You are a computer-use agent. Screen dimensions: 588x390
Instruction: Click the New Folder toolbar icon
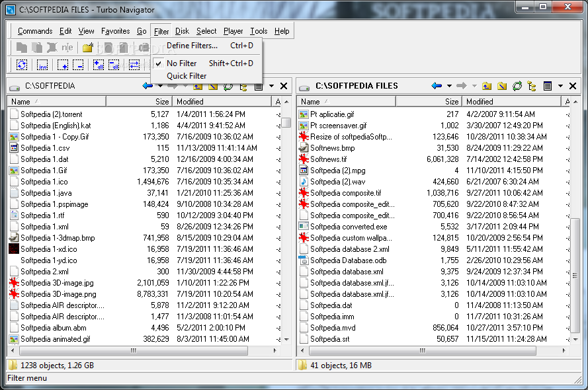pos(88,48)
